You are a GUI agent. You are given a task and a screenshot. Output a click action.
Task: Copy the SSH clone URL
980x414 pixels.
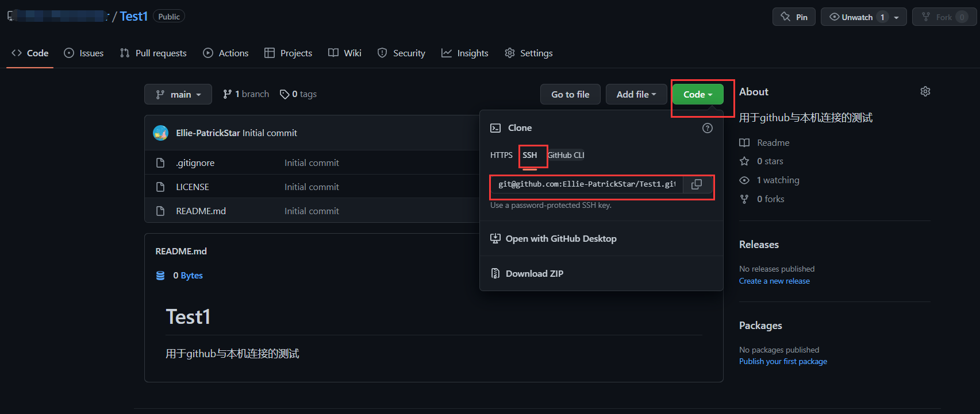pos(697,184)
